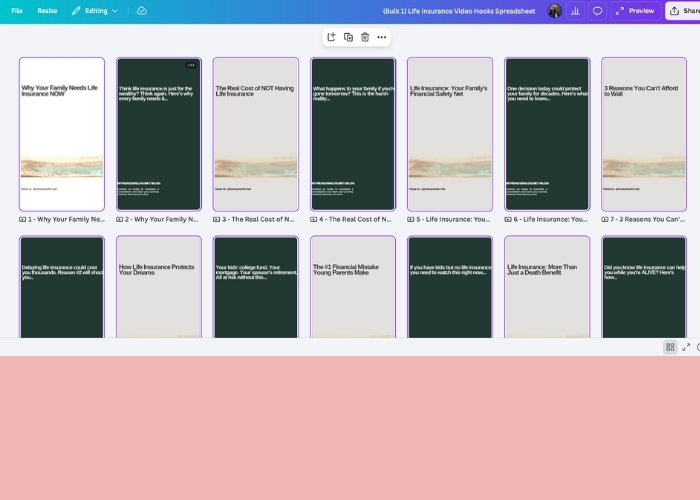Click the add page icon in floating toolbar
The height and width of the screenshot is (500, 700).
tap(331, 37)
